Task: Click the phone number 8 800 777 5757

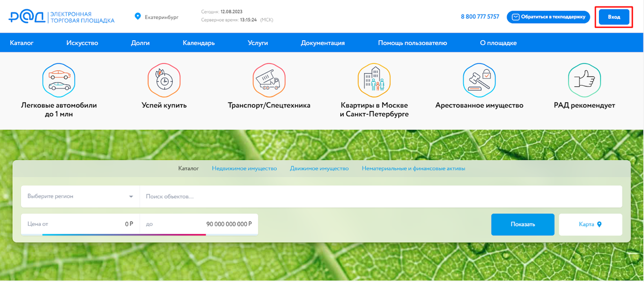Action: [480, 17]
